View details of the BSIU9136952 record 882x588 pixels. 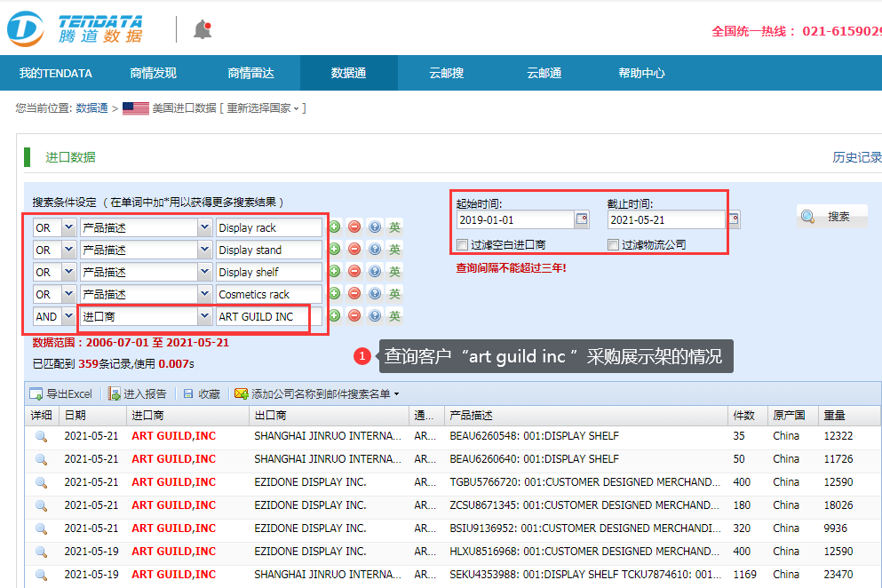(41, 528)
